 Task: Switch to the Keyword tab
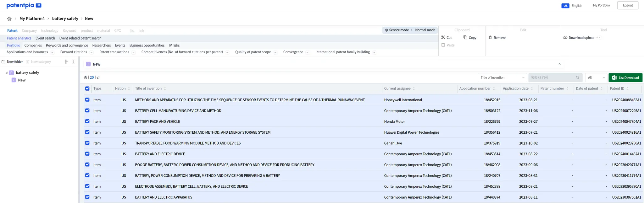coord(69,30)
